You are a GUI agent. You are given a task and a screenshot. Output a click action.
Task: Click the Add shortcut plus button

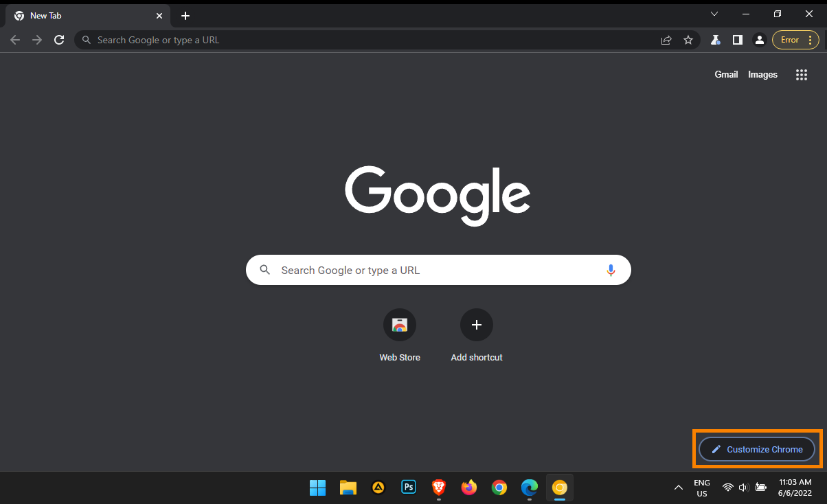(477, 325)
